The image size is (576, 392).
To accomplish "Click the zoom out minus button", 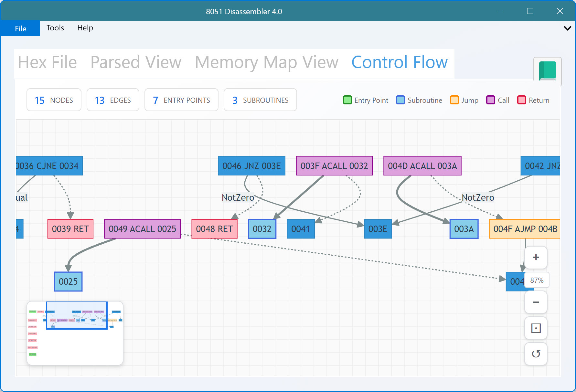I will [x=536, y=302].
